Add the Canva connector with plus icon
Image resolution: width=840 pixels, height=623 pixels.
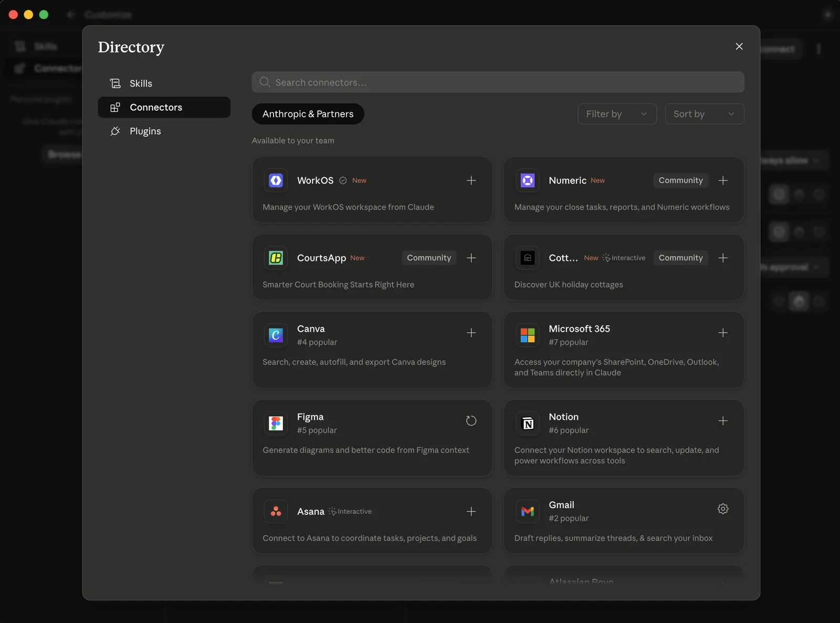click(x=471, y=333)
